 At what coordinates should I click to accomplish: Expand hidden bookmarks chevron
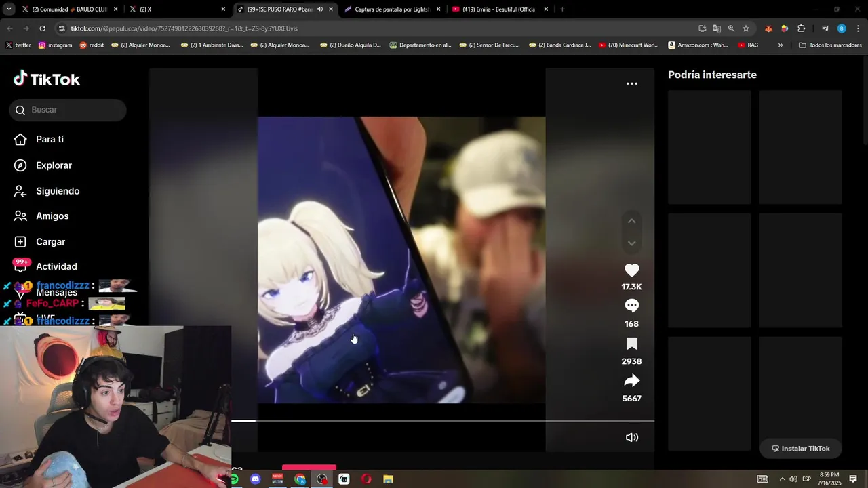tap(781, 45)
